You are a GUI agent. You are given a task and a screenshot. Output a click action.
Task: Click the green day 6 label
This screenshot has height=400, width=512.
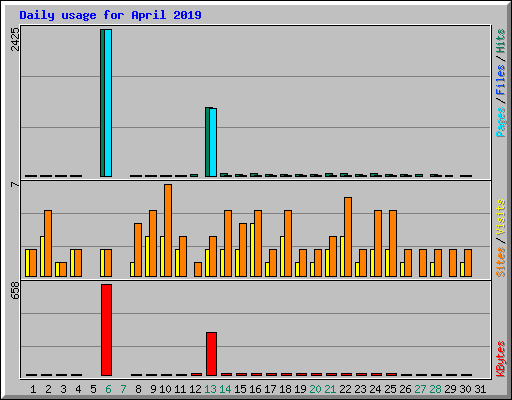coord(108,389)
